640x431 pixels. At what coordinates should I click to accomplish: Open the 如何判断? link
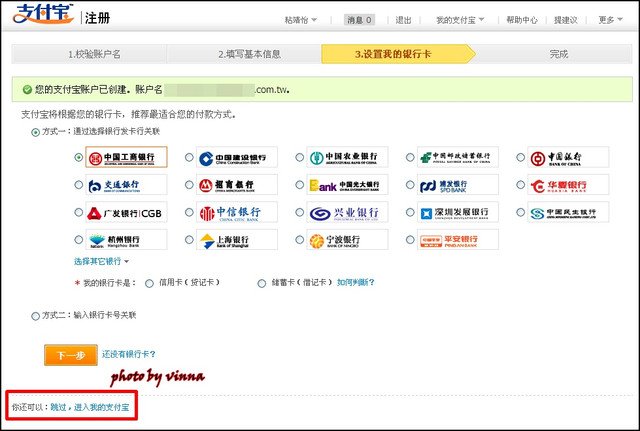tap(355, 282)
